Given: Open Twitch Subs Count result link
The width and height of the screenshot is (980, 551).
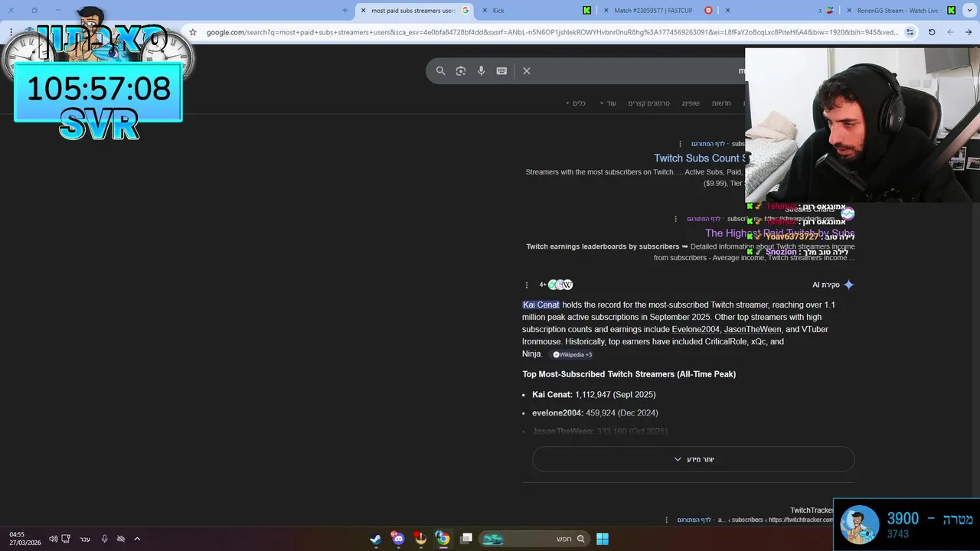Looking at the screenshot, I should tap(699, 158).
